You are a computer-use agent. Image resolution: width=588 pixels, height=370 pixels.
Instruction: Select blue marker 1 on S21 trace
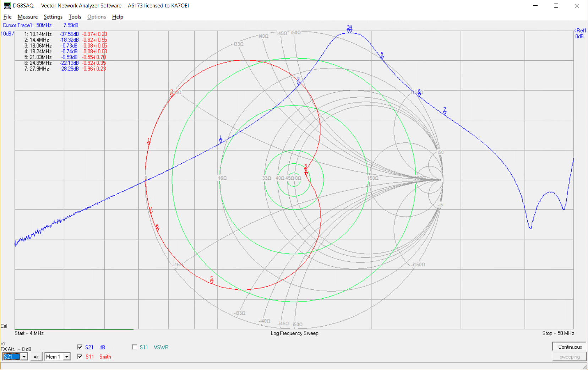tap(220, 140)
